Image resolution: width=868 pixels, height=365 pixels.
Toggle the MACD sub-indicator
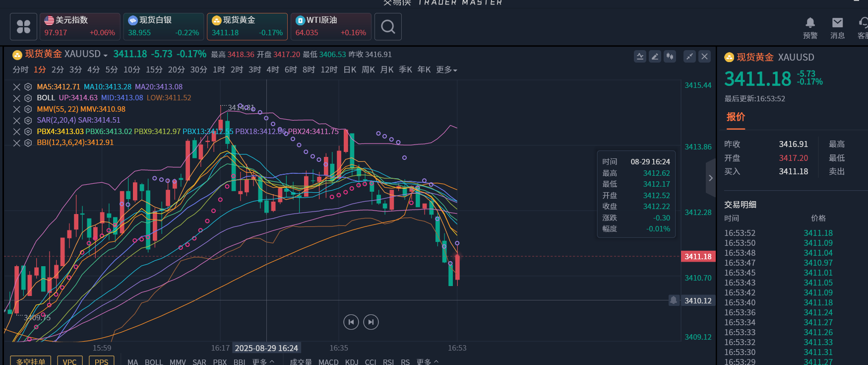tap(328, 362)
